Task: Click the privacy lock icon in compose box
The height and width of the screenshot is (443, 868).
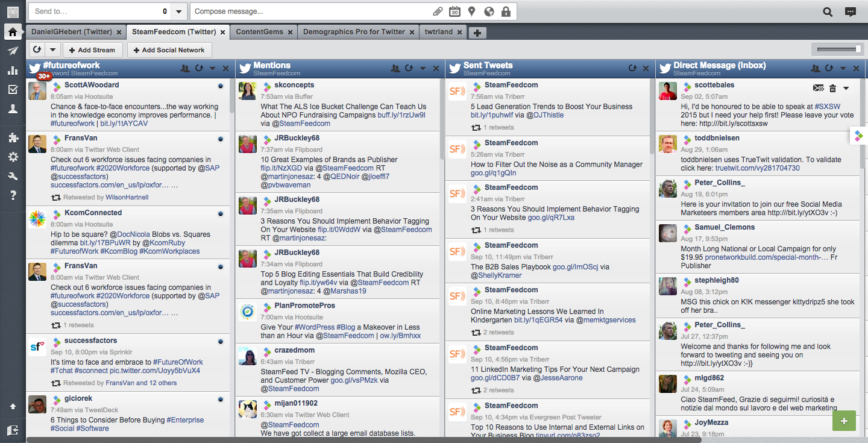Action: click(x=505, y=11)
